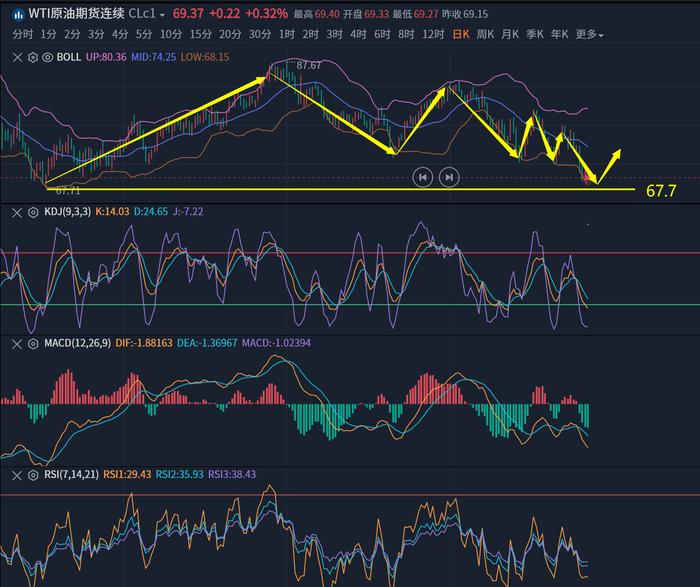The width and height of the screenshot is (700, 587).
Task: Click the 最高 69.40 high value
Action: point(317,14)
